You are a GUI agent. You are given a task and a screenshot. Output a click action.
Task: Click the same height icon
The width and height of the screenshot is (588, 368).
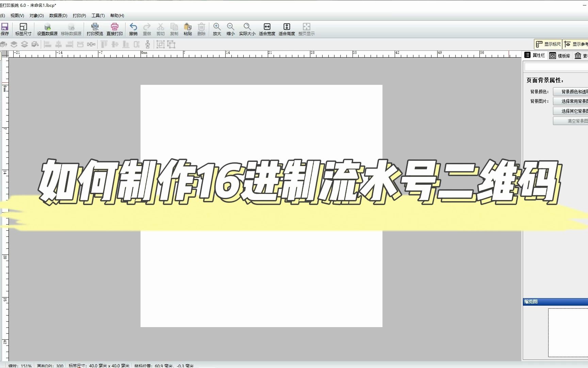(x=137, y=44)
